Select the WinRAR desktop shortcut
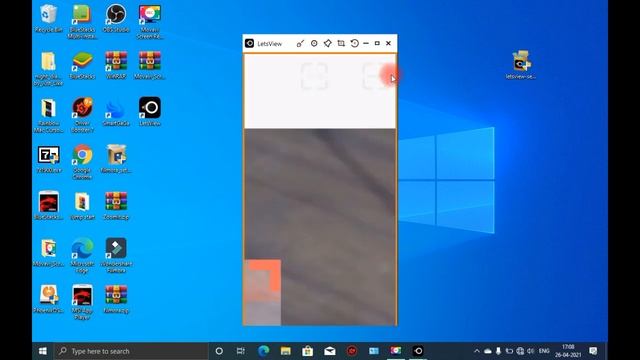 point(116,65)
